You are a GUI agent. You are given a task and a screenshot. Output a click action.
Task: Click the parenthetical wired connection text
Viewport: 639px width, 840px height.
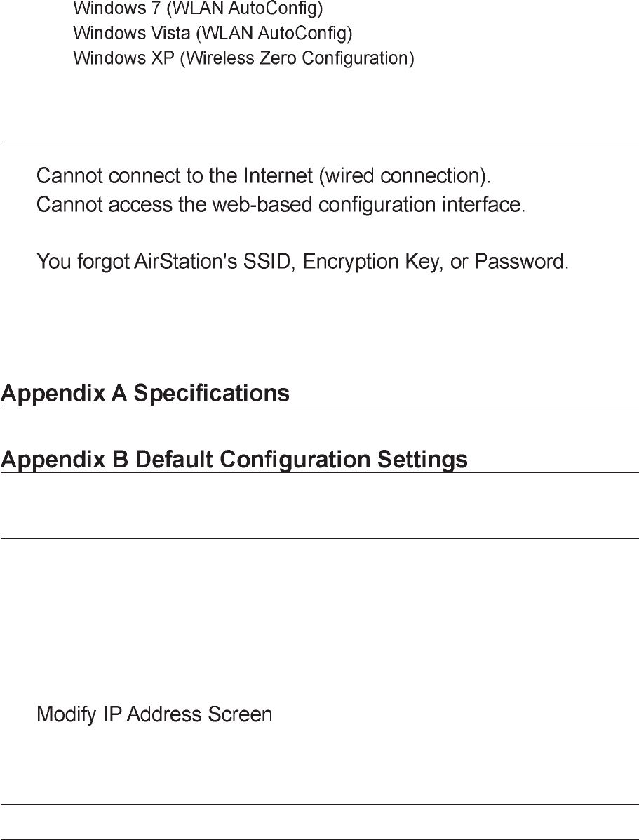[x=405, y=176]
